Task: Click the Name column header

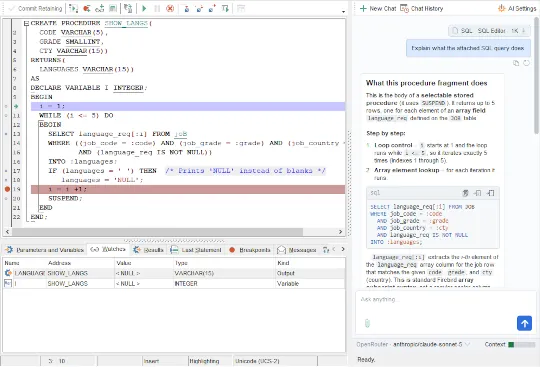Action: [x=24, y=263]
